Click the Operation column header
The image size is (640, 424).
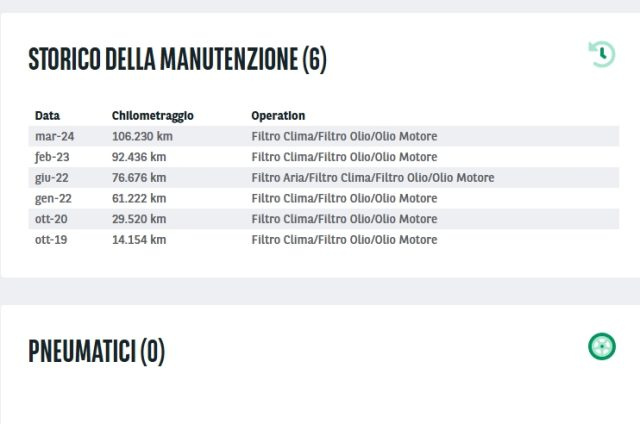click(x=278, y=116)
